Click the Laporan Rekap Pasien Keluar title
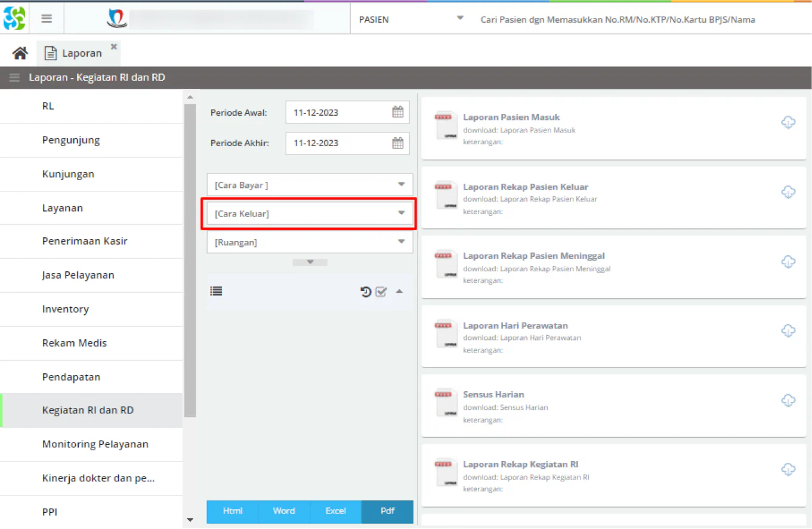 tap(526, 187)
